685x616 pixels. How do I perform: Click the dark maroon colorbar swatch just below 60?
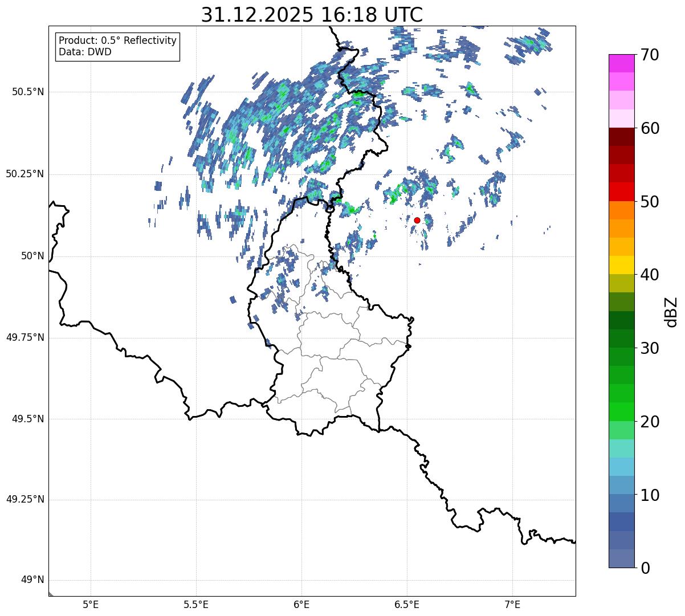click(621, 137)
